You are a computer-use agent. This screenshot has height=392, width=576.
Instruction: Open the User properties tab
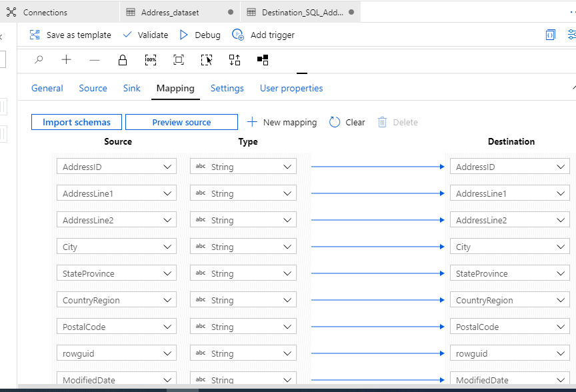tap(291, 88)
